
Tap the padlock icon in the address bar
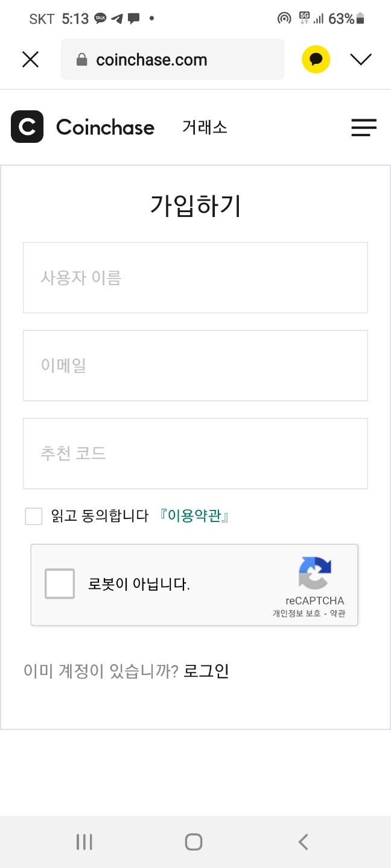click(81, 59)
